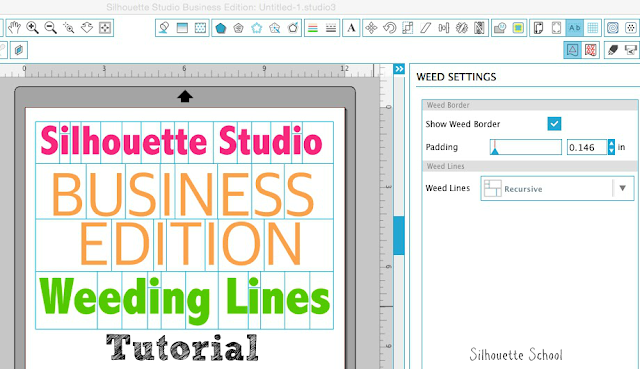The width and height of the screenshot is (640, 369).
Task: Select the orange EDITION text
Action: 190,244
